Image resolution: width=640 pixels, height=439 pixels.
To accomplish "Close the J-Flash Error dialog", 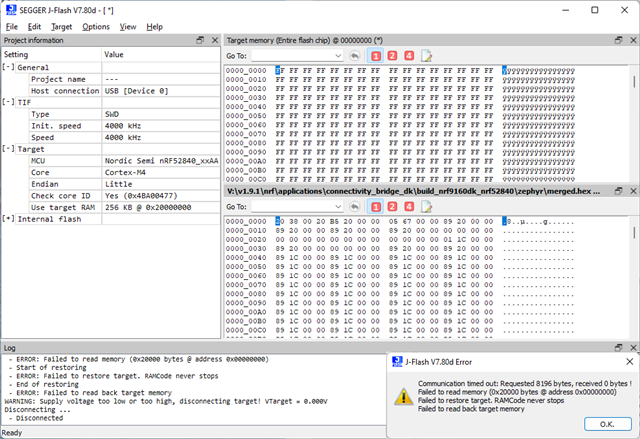I will click(628, 362).
